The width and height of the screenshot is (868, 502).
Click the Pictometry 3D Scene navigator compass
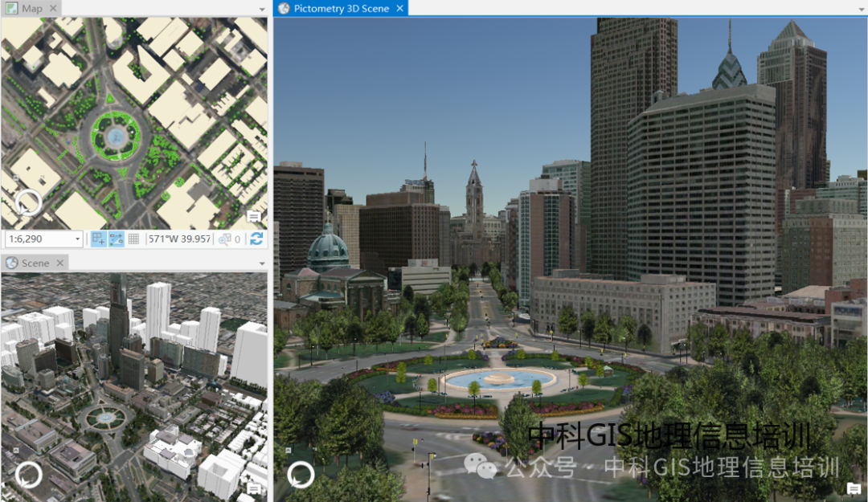[x=301, y=475]
